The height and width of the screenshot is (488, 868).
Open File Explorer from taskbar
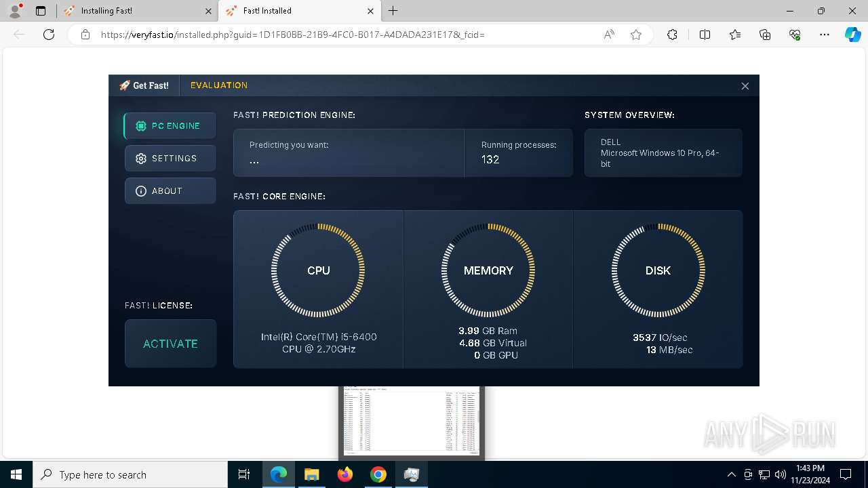coord(311,474)
